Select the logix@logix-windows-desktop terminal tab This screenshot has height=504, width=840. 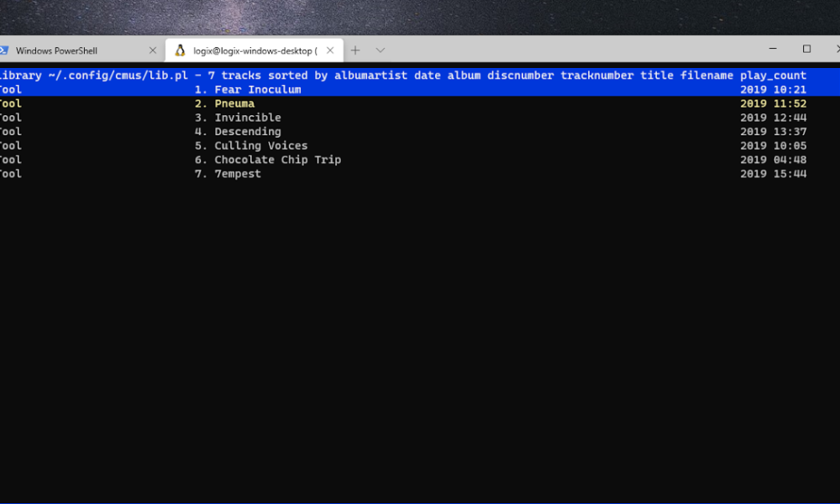coord(255,50)
